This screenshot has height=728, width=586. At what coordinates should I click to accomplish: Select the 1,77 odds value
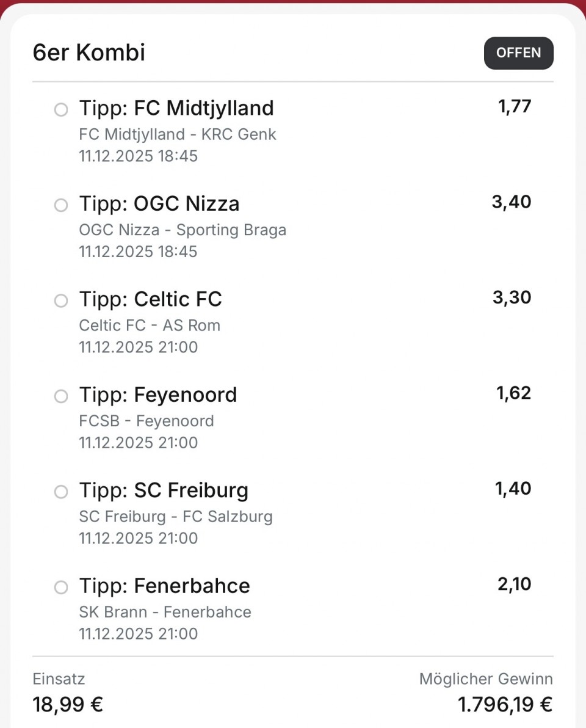point(515,107)
